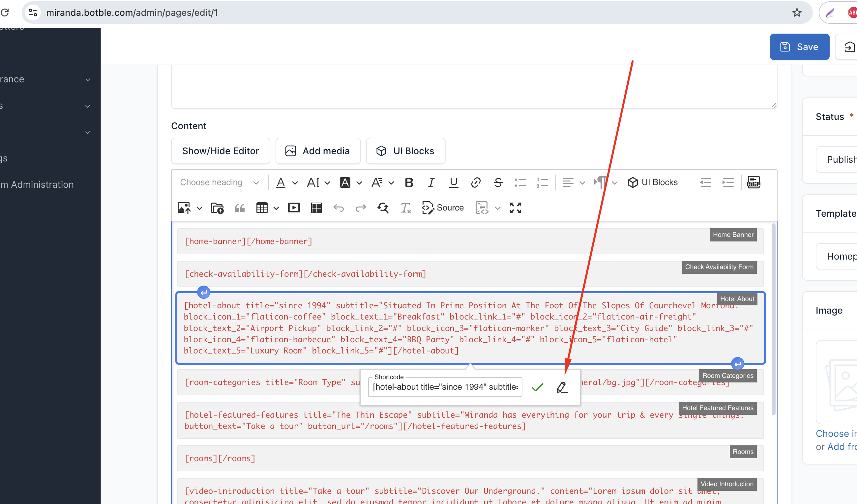Toggle underline formatting
857x504 pixels.
[454, 182]
